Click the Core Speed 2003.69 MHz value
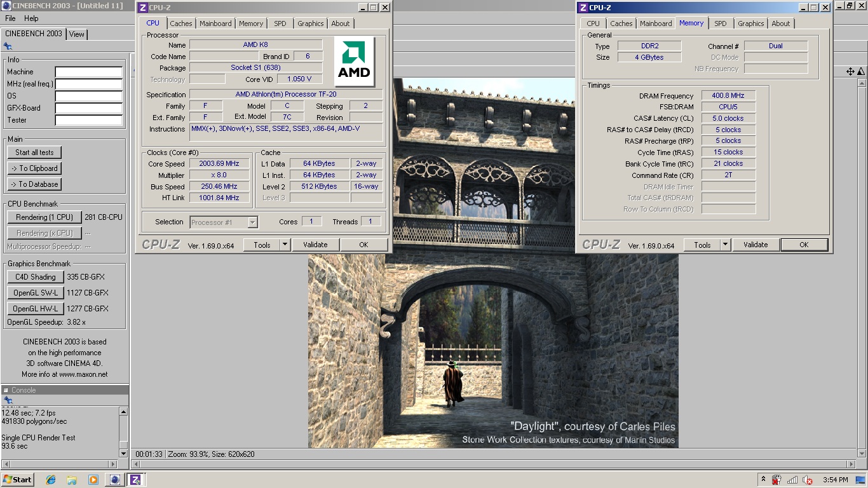This screenshot has width=868, height=488. click(219, 164)
